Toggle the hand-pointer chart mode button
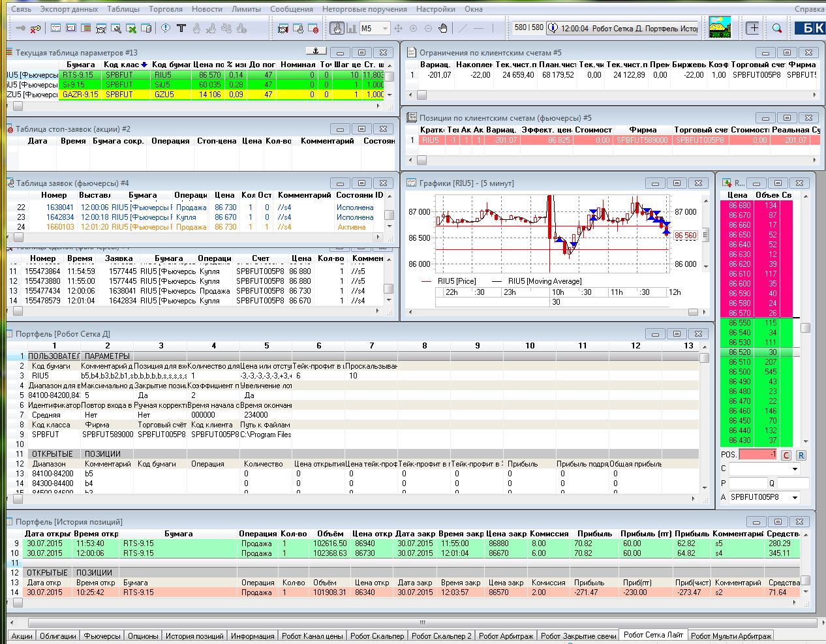Screen dimensions: 826x644 click(x=337, y=28)
